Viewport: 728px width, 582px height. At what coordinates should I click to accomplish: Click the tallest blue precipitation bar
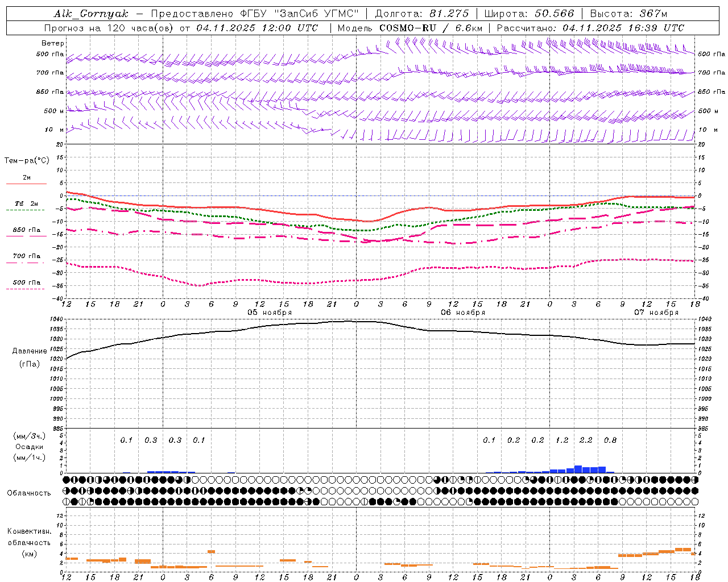tap(578, 469)
